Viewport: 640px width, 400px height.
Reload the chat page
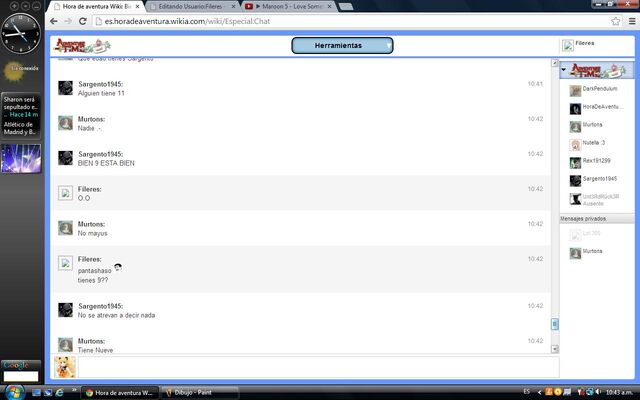pos(82,21)
